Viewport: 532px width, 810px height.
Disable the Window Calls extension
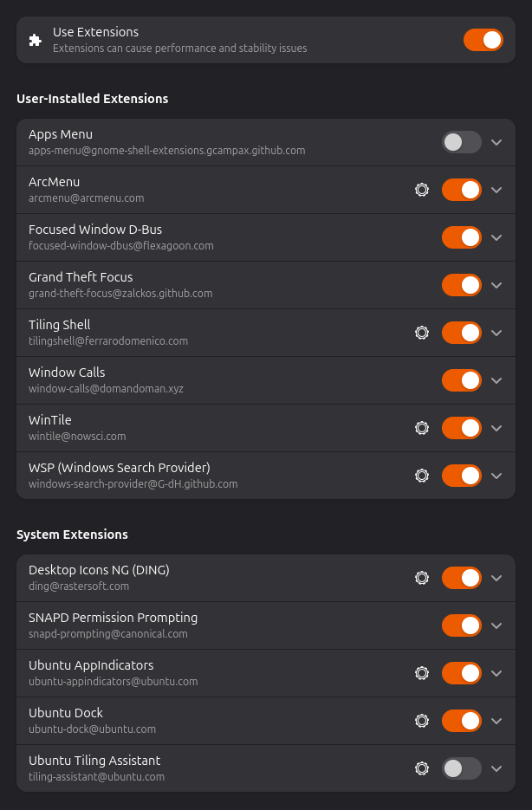pyautogui.click(x=461, y=380)
